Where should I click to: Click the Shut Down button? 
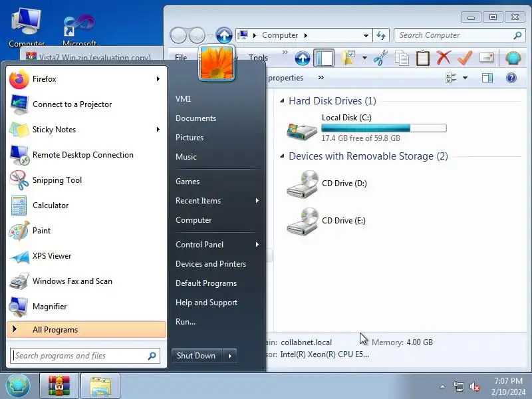[x=196, y=356]
